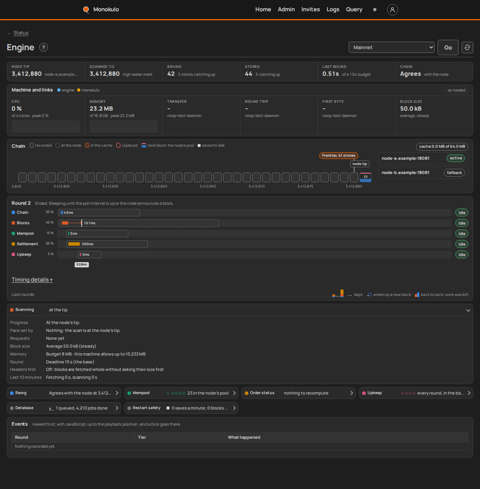Click the grey icon on Database card

(12, 408)
